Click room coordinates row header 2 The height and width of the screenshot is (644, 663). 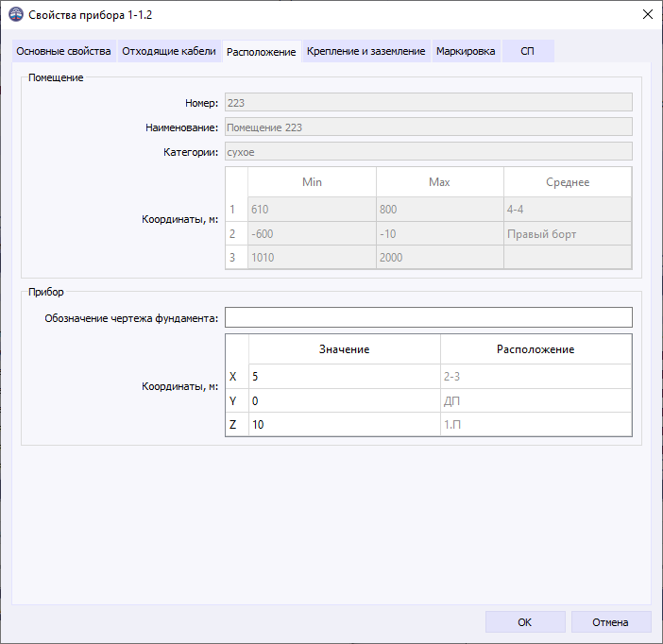coord(236,233)
